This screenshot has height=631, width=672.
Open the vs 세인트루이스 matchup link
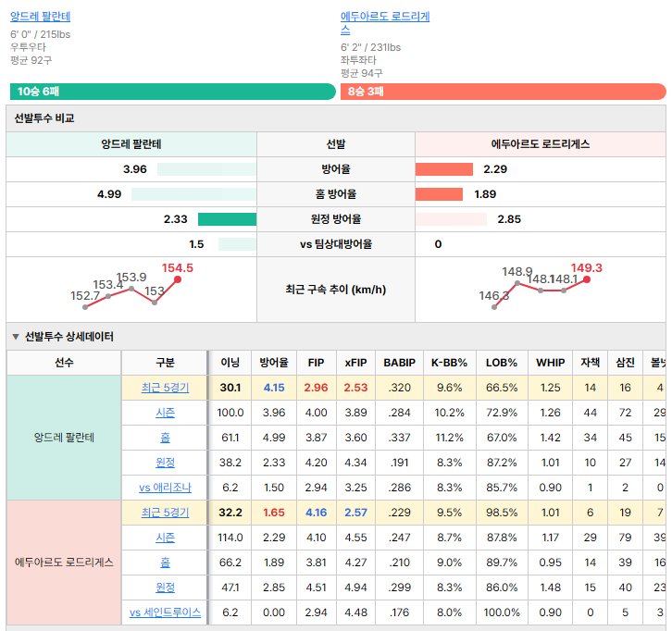tap(165, 612)
